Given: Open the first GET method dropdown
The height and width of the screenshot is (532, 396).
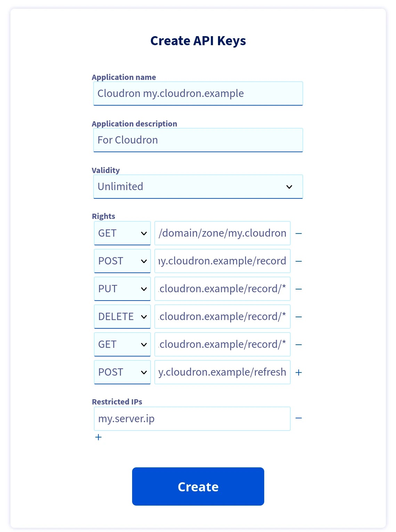Looking at the screenshot, I should (122, 233).
